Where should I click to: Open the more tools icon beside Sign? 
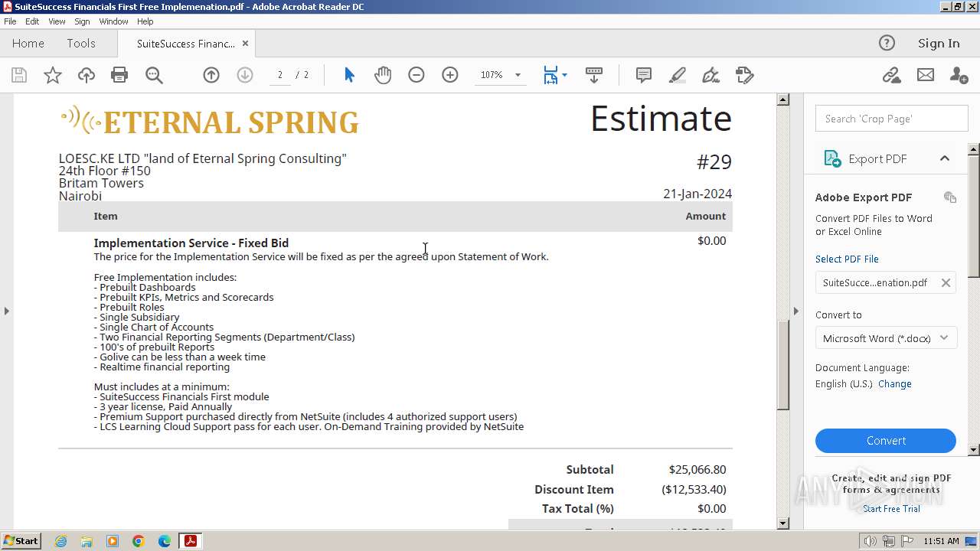click(745, 75)
